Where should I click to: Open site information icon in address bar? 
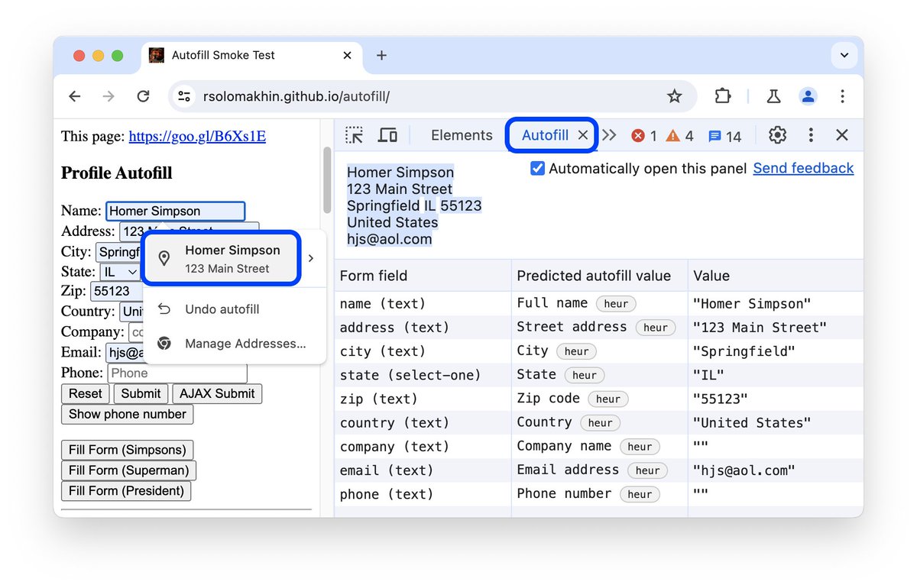(184, 96)
